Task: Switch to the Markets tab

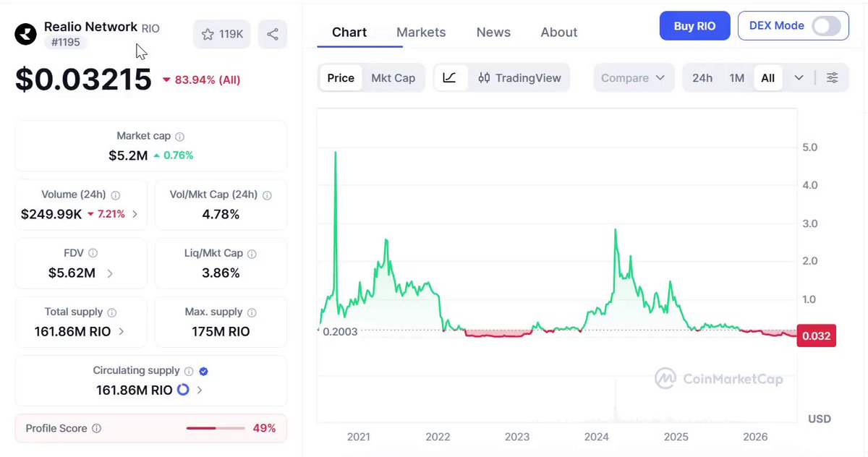Action: click(421, 33)
